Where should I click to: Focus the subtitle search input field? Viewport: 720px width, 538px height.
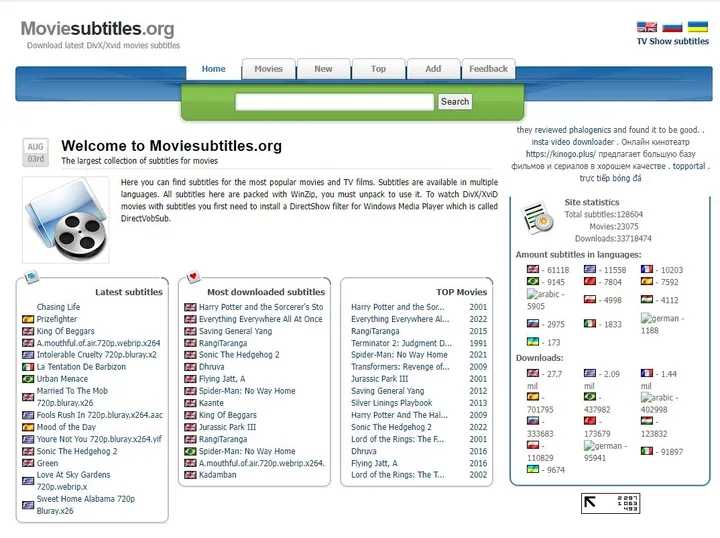click(x=334, y=101)
